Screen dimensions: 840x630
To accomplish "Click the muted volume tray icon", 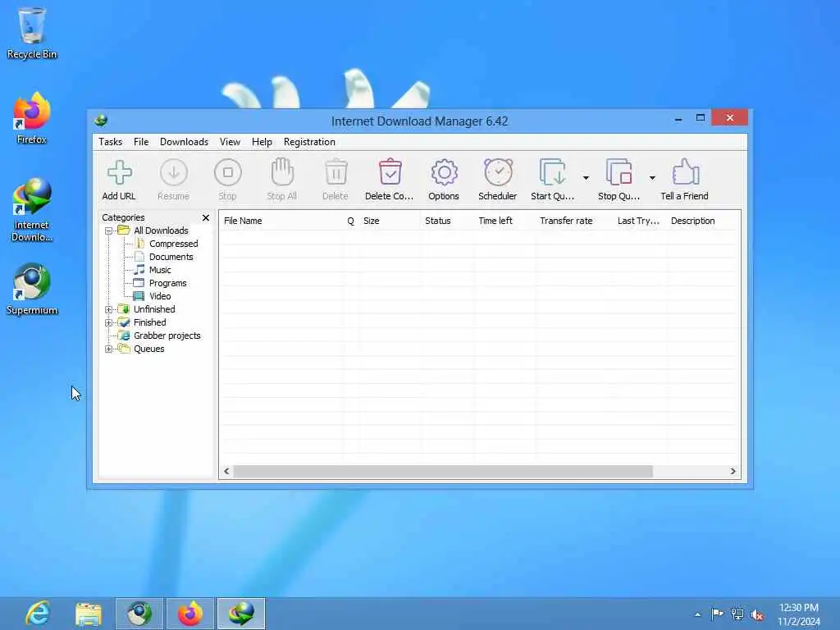I will (x=757, y=614).
